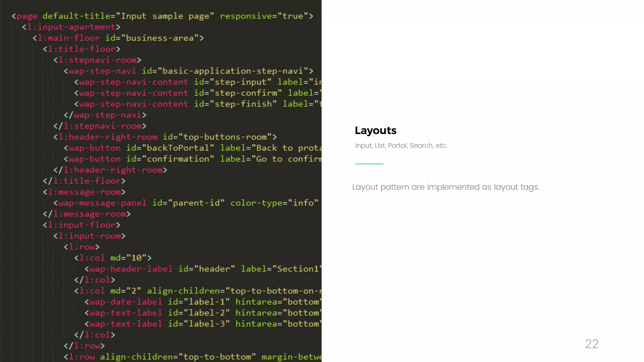Click the closing l:row tag
Image resolution: width=644 pixels, height=362 pixels.
[x=84, y=346]
